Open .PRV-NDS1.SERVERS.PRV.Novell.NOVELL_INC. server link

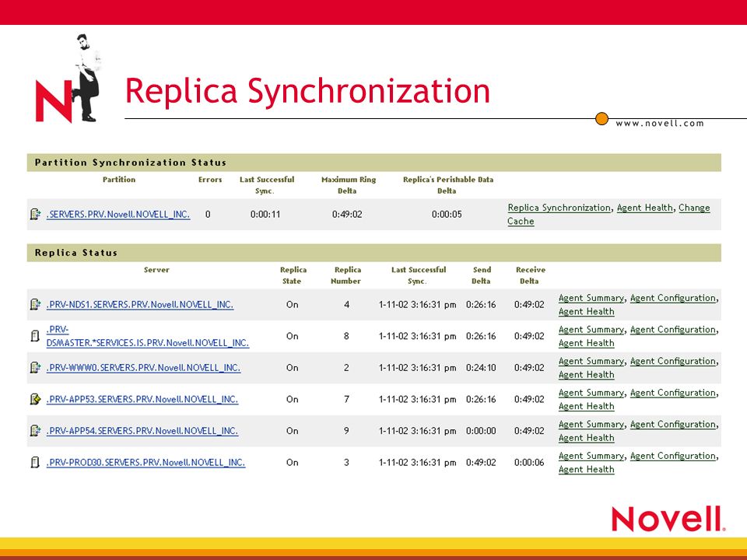(x=140, y=304)
